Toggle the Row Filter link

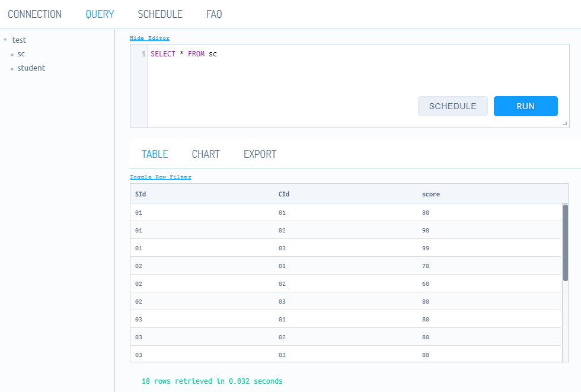160,177
